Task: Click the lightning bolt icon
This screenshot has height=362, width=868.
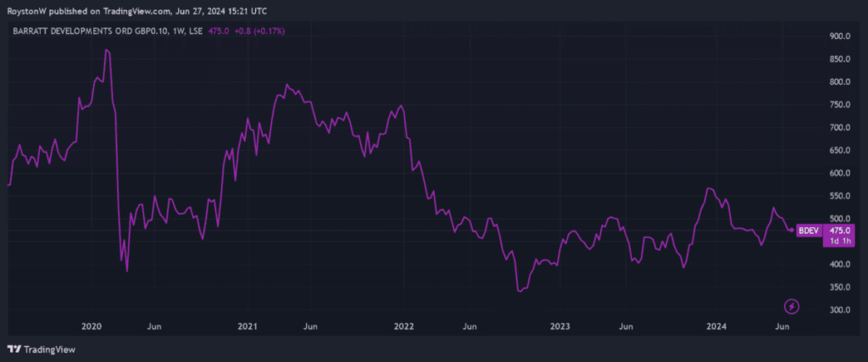Action: click(x=792, y=305)
